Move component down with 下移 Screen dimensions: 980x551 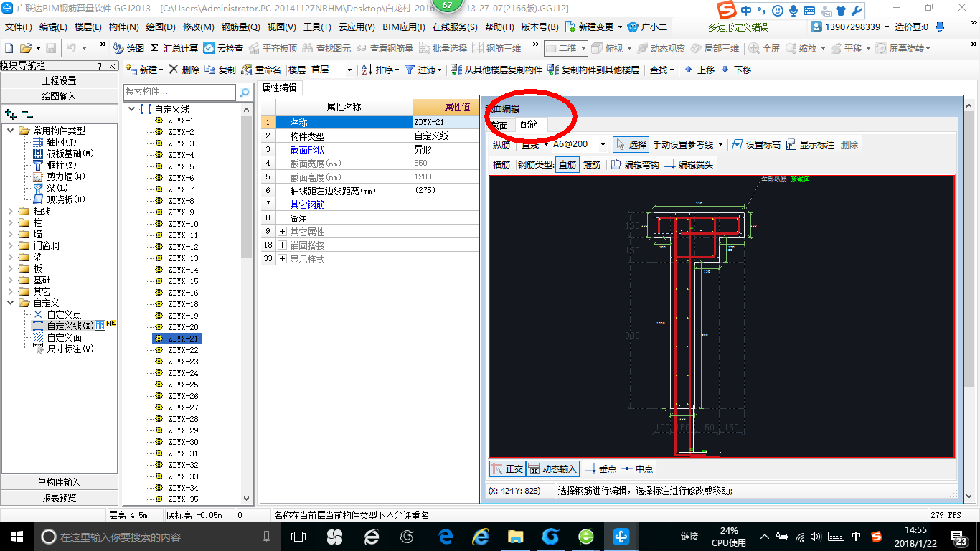click(x=736, y=70)
